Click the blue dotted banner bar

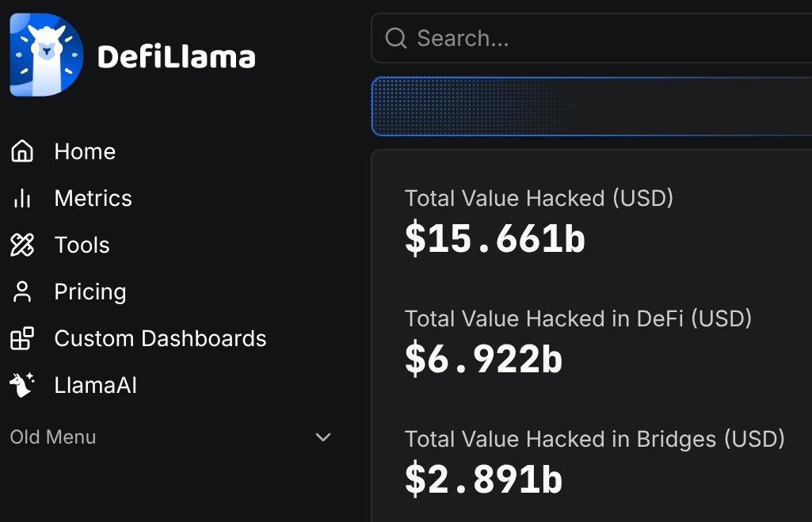pos(592,107)
